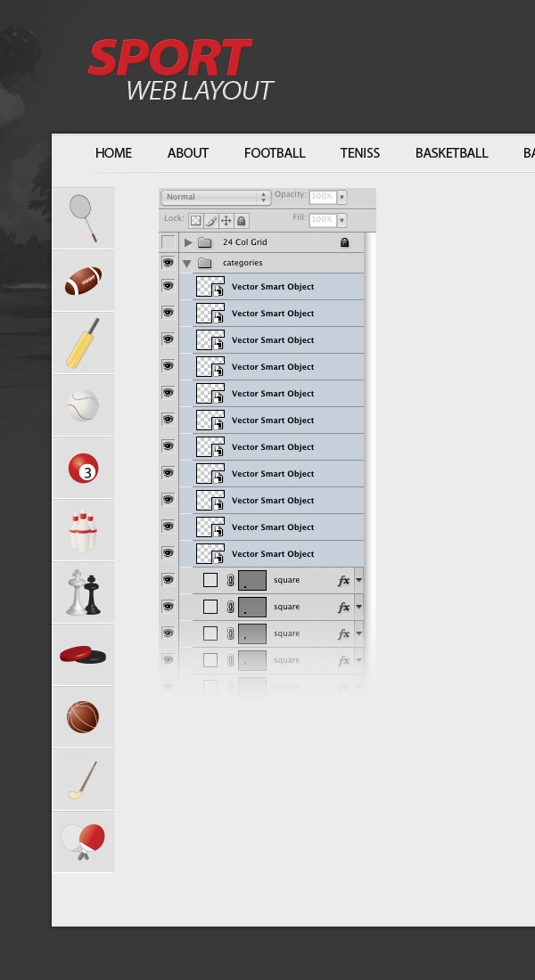Hide the topmost Vector Smart Object layer
The width and height of the screenshot is (535, 980).
click(x=169, y=286)
